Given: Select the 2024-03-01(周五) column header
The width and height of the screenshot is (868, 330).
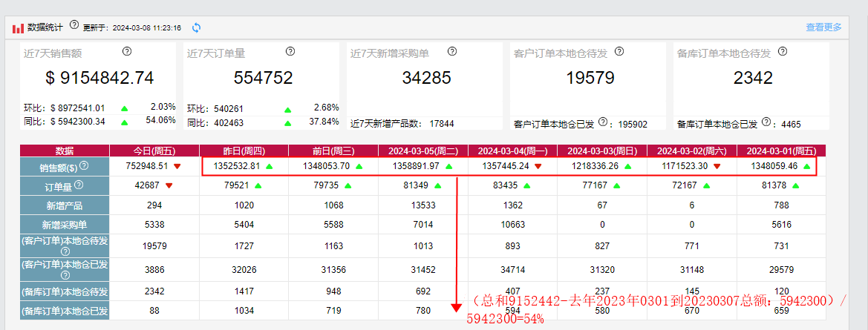Looking at the screenshot, I should (x=781, y=151).
